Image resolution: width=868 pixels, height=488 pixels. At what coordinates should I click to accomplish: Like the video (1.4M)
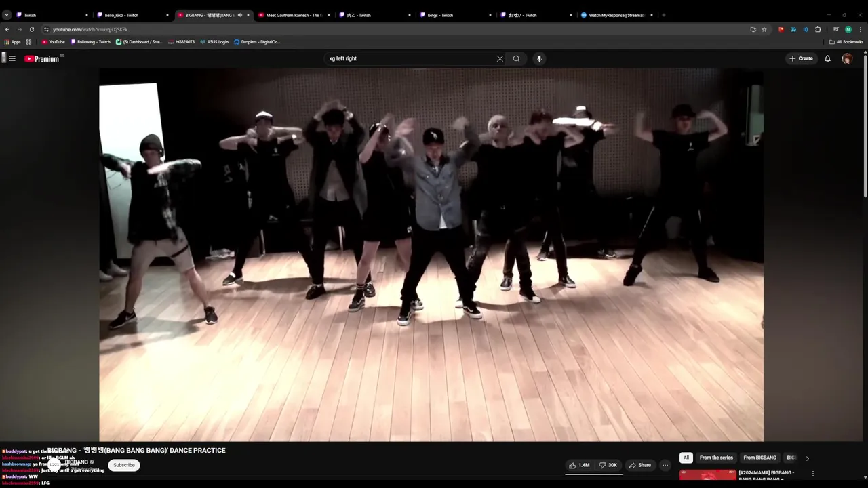[580, 465]
